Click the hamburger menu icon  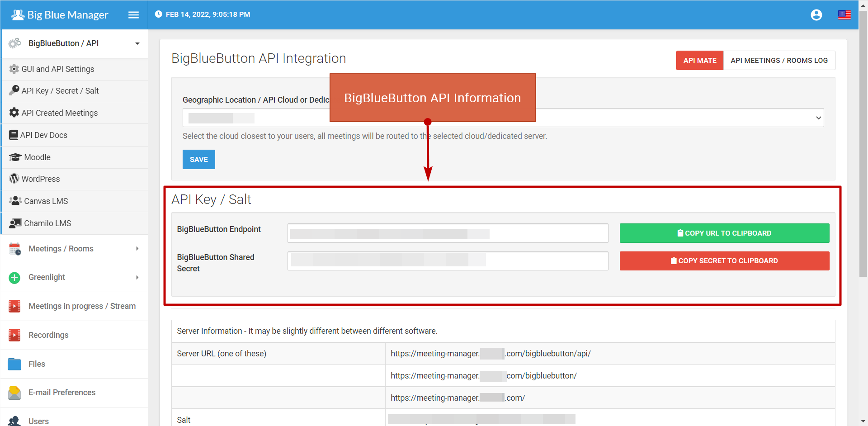[x=133, y=15]
